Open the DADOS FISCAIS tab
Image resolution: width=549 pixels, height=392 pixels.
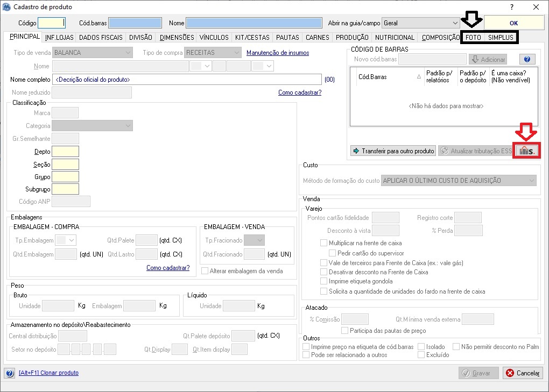point(101,38)
